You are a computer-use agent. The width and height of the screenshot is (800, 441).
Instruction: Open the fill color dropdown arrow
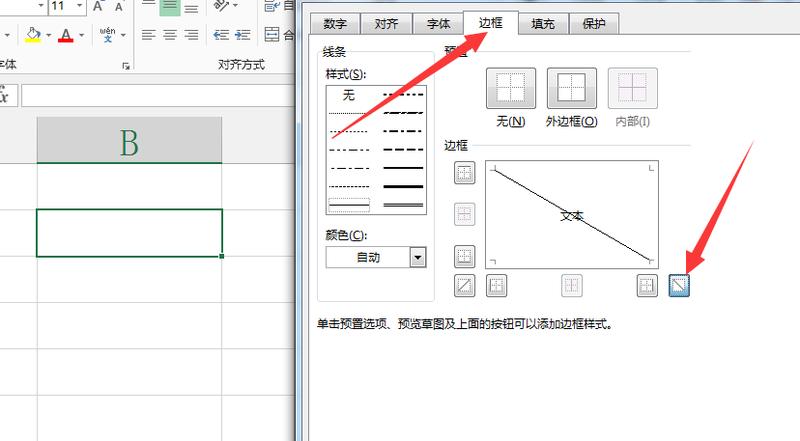click(x=48, y=35)
